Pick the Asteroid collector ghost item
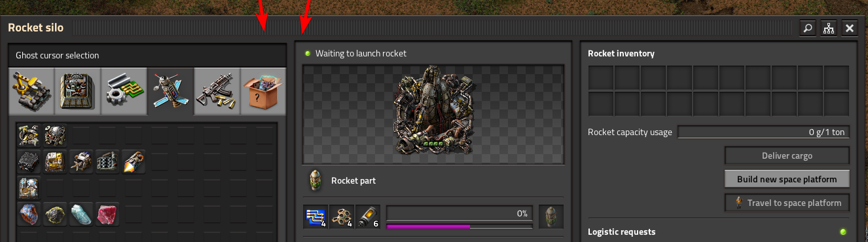Viewport: 868px width, 242px height. coord(81,161)
